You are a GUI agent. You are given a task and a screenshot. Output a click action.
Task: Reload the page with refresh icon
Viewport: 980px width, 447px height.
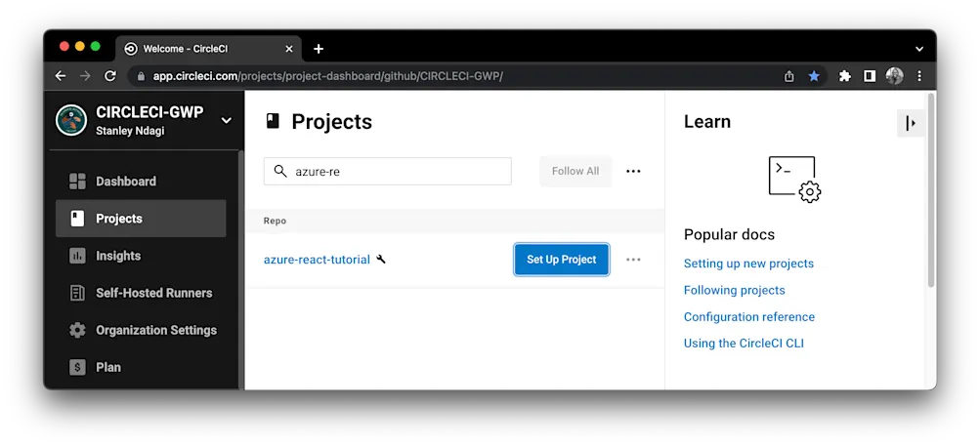click(x=110, y=76)
